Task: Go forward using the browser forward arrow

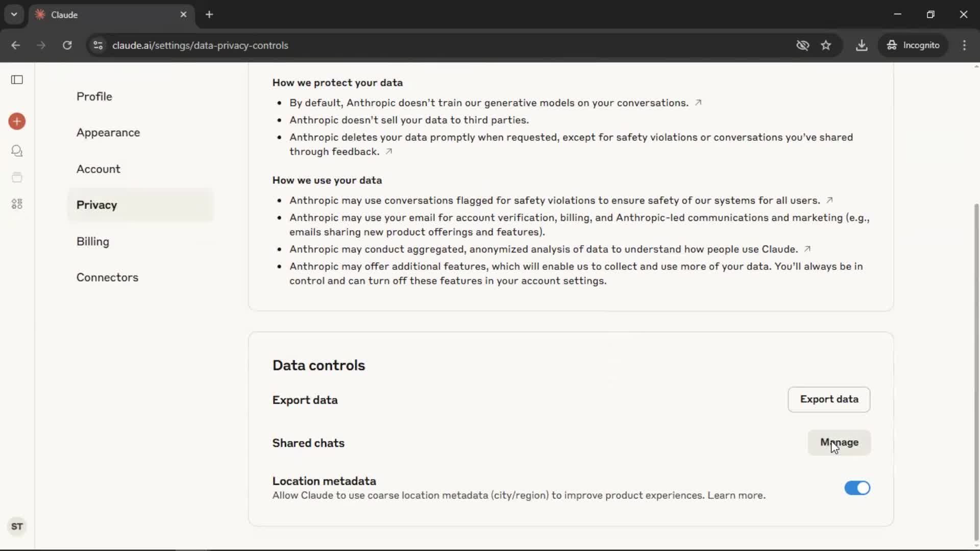Action: [41, 45]
